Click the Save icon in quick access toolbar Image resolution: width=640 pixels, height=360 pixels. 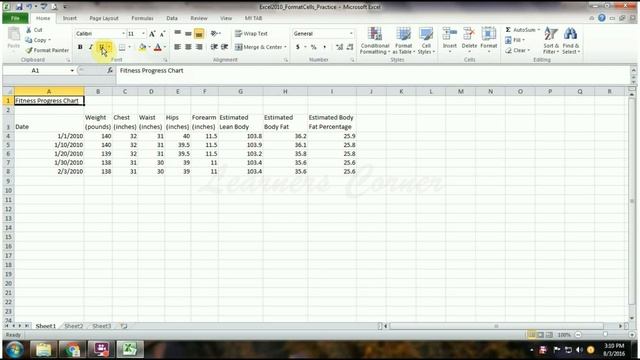coord(19,7)
